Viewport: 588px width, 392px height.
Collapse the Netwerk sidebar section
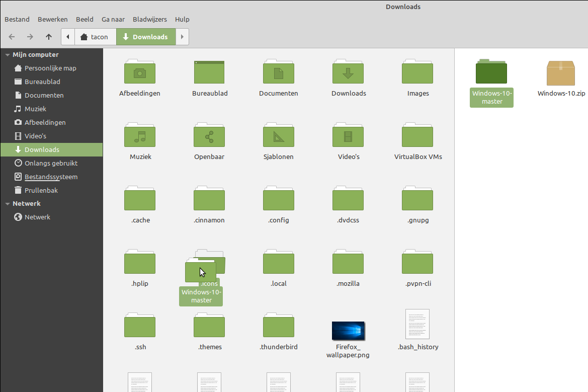coord(8,204)
